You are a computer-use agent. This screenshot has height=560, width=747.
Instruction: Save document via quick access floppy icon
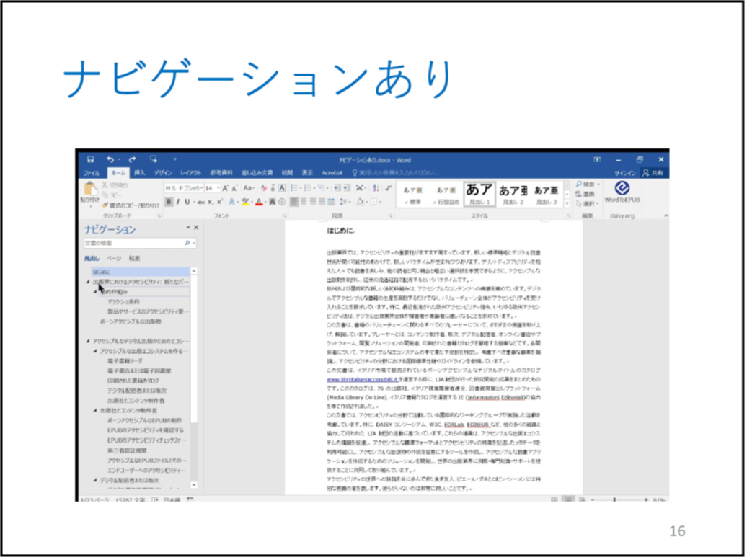coord(91,159)
